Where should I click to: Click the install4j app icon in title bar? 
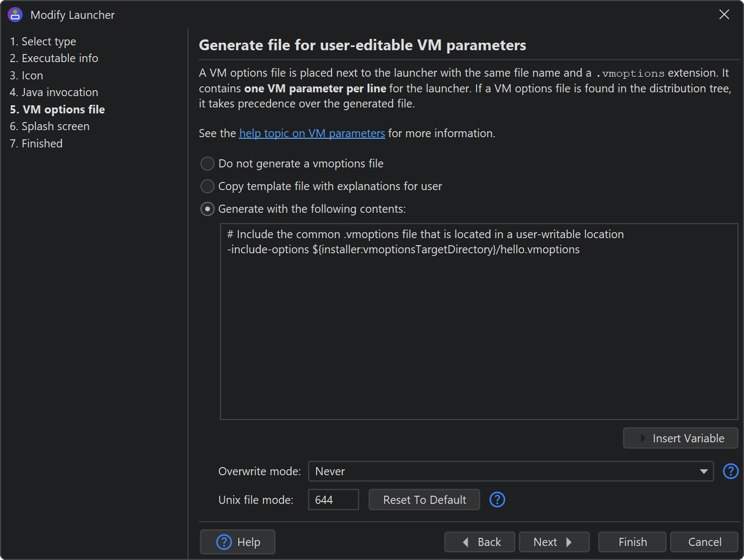pos(15,15)
